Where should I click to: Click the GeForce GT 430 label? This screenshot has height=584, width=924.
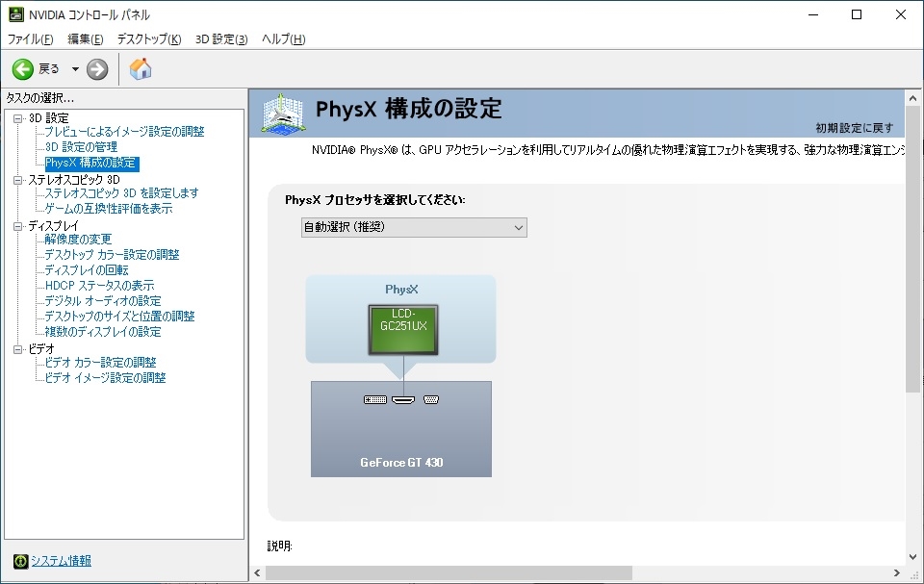tap(402, 463)
